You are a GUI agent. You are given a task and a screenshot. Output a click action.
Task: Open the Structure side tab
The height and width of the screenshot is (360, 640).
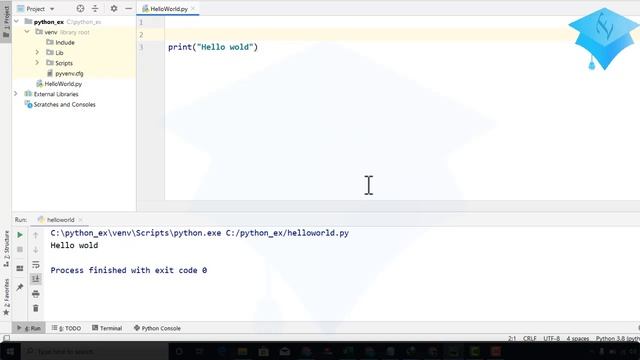[6, 249]
